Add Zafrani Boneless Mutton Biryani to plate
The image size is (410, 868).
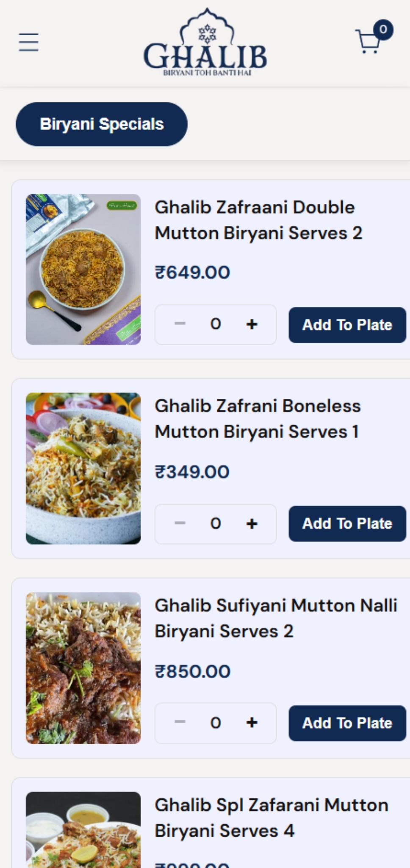click(347, 524)
